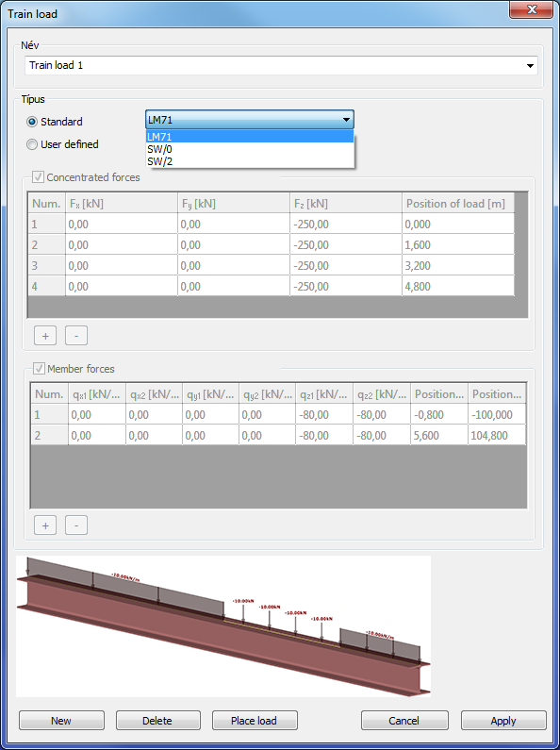
Task: Add a row with the Member forces plus button
Action: 45,525
